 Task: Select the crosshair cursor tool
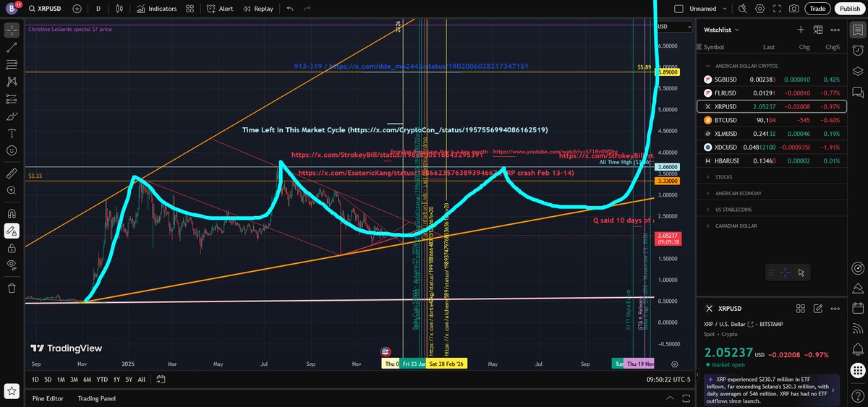(12, 30)
